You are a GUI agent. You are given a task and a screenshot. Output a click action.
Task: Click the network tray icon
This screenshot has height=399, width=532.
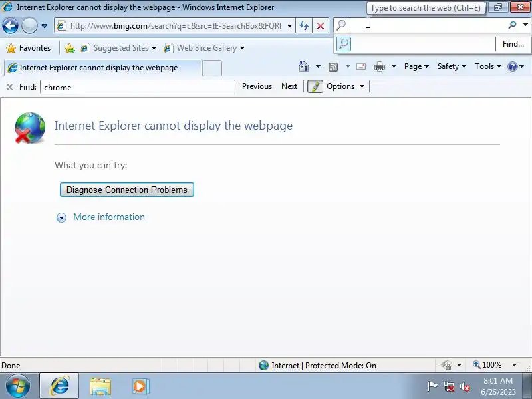point(449,386)
